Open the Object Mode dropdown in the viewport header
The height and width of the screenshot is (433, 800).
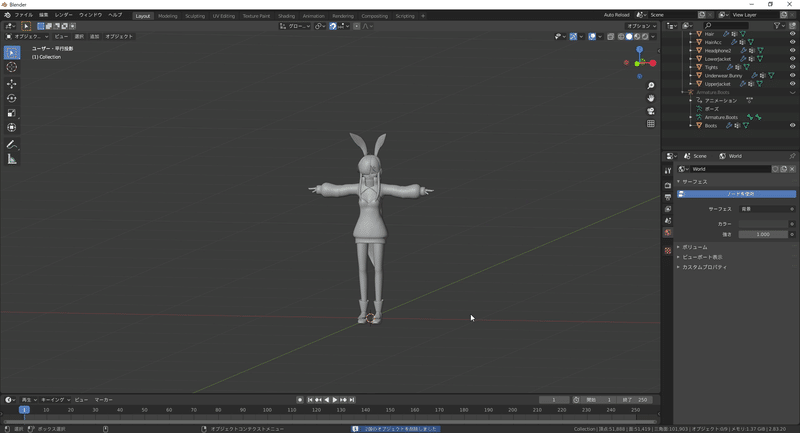pyautogui.click(x=26, y=37)
